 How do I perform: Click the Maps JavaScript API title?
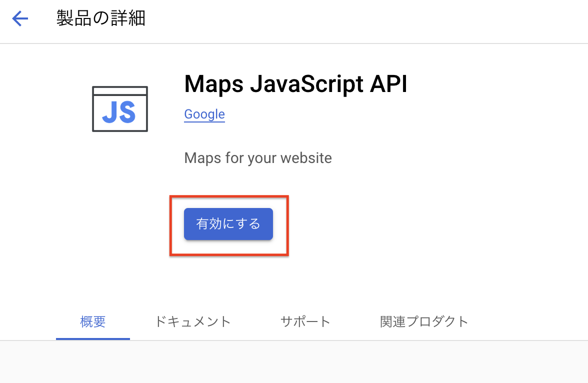pyautogui.click(x=295, y=84)
